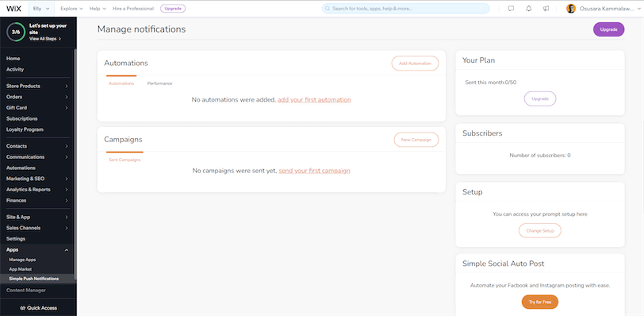Click the Sent this month 0/50 text
This screenshot has height=316, width=644.
point(491,83)
